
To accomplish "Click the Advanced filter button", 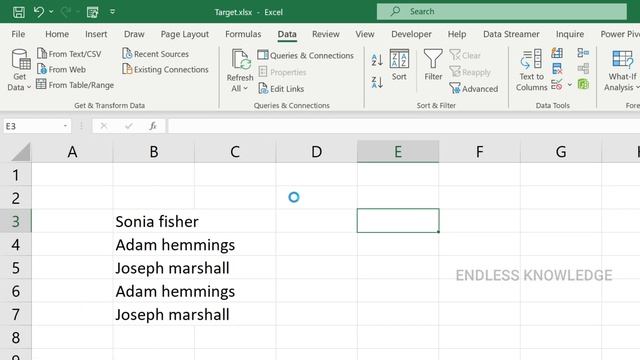I will [x=474, y=89].
